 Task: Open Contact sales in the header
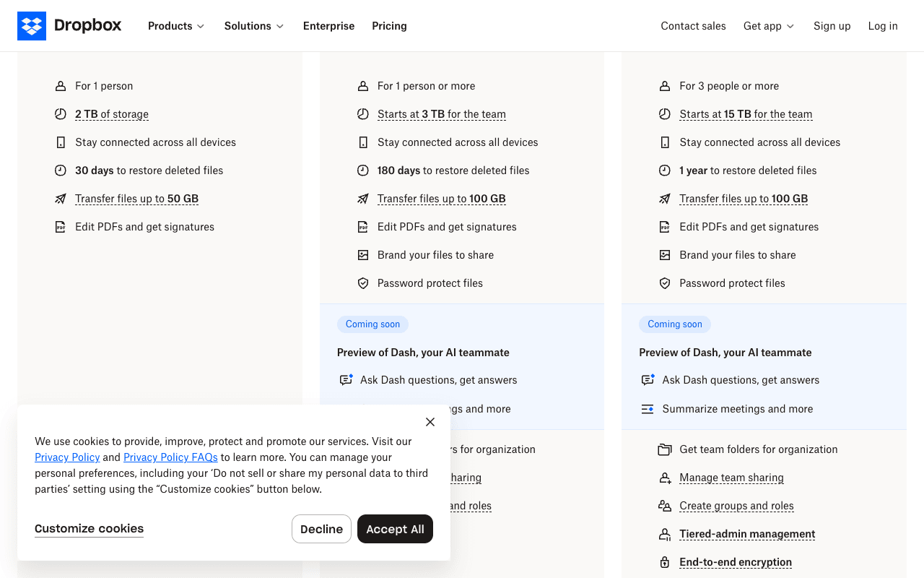coord(693,26)
